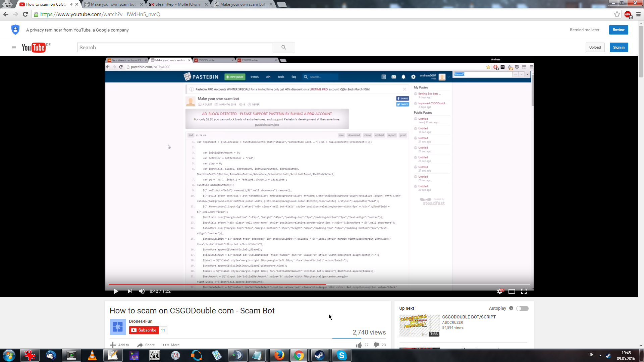This screenshot has height=362, width=644.
Task: Switch to theater mode view
Action: tap(512, 291)
